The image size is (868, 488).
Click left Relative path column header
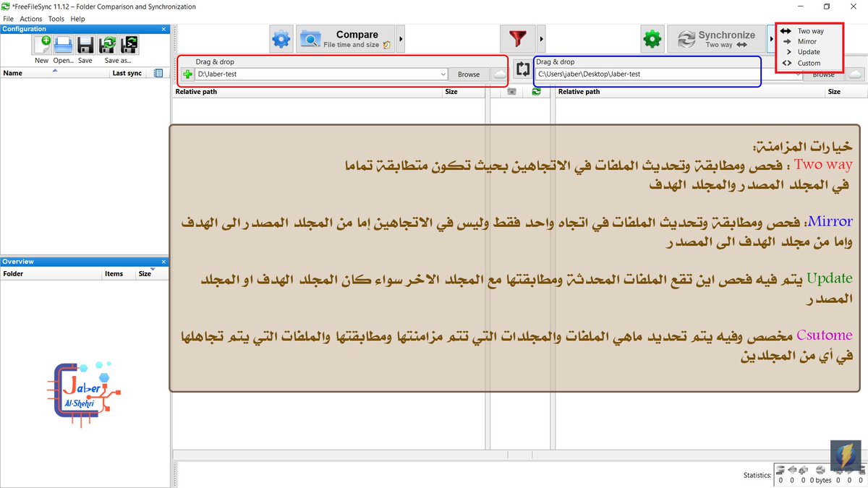(308, 92)
